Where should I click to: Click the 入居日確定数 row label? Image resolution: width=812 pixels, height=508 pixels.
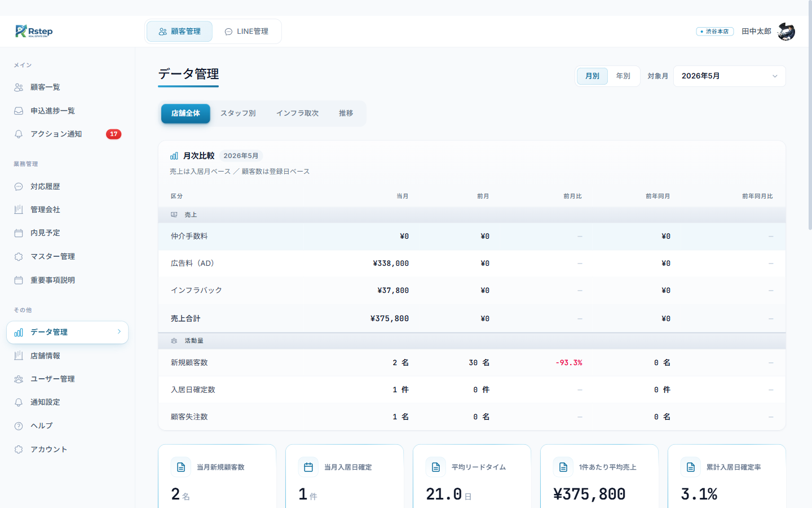tap(193, 390)
